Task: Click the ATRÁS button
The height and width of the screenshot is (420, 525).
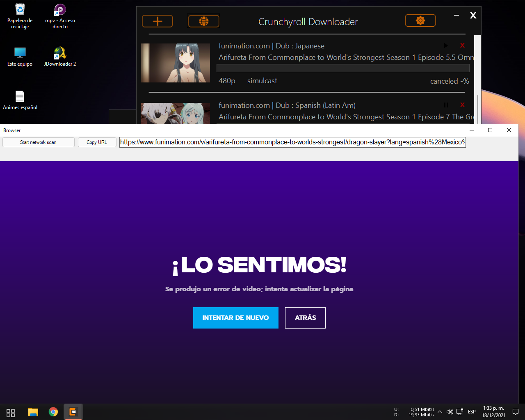Action: pos(305,318)
